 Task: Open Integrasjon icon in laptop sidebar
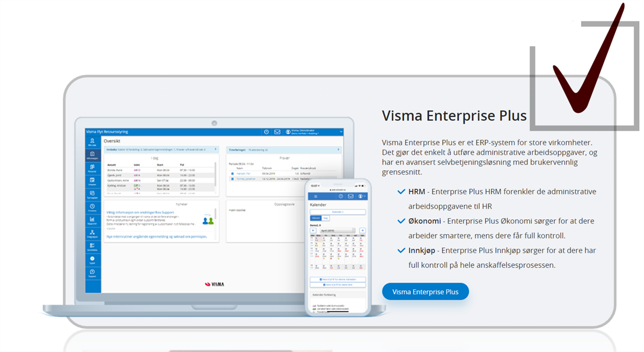point(92,234)
